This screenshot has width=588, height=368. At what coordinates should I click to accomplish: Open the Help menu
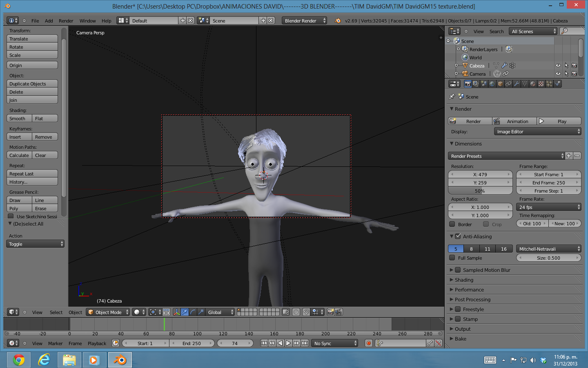(x=106, y=21)
